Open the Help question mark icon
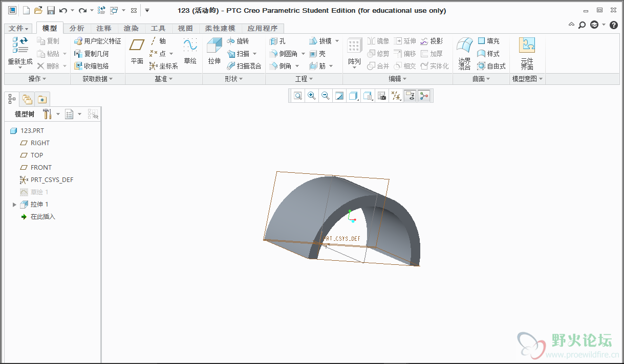The image size is (624, 364). tap(614, 25)
